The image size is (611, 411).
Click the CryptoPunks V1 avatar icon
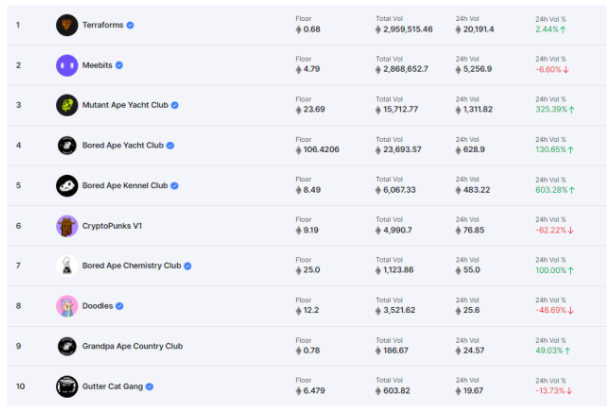(x=67, y=226)
